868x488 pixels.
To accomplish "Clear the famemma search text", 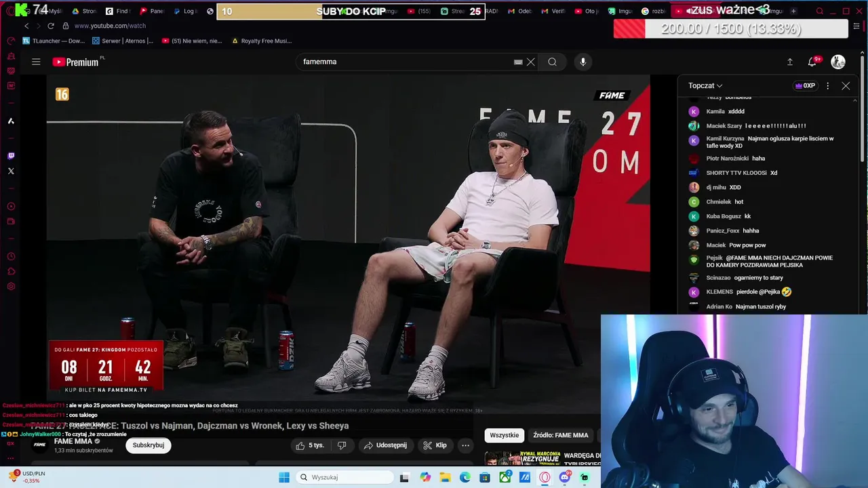I will pos(531,62).
